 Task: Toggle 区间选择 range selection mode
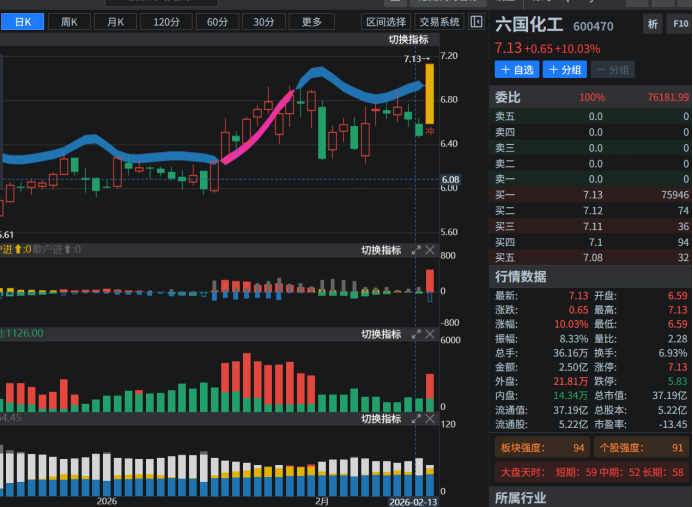pyautogui.click(x=386, y=22)
